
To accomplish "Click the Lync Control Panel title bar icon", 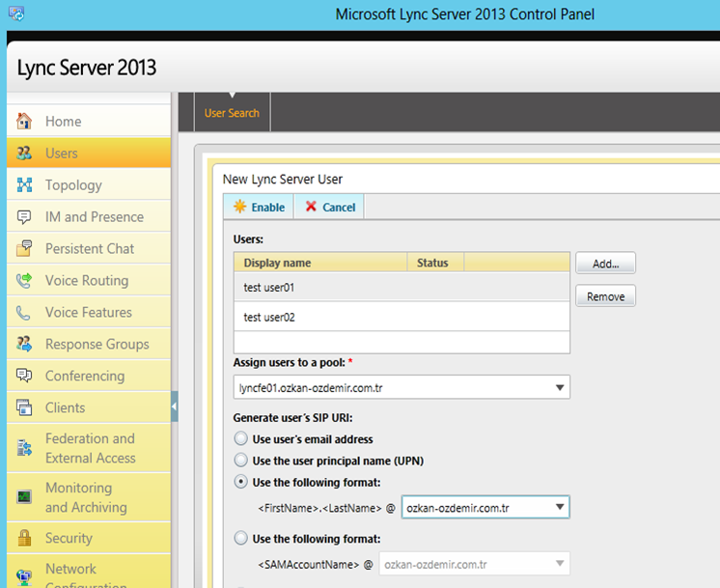I will 16,14.
